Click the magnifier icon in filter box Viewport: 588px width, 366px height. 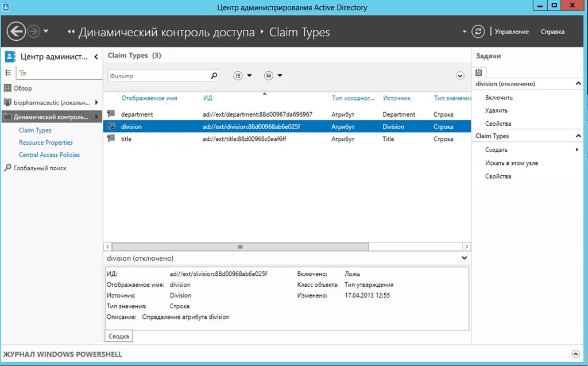click(x=214, y=75)
